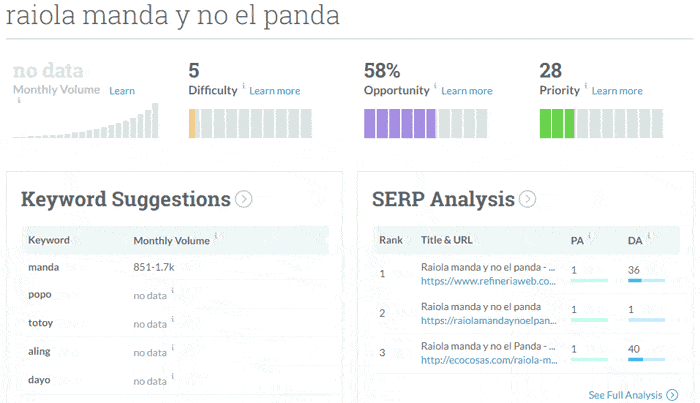
Task: Click rank 1 result title text
Action: [488, 267]
